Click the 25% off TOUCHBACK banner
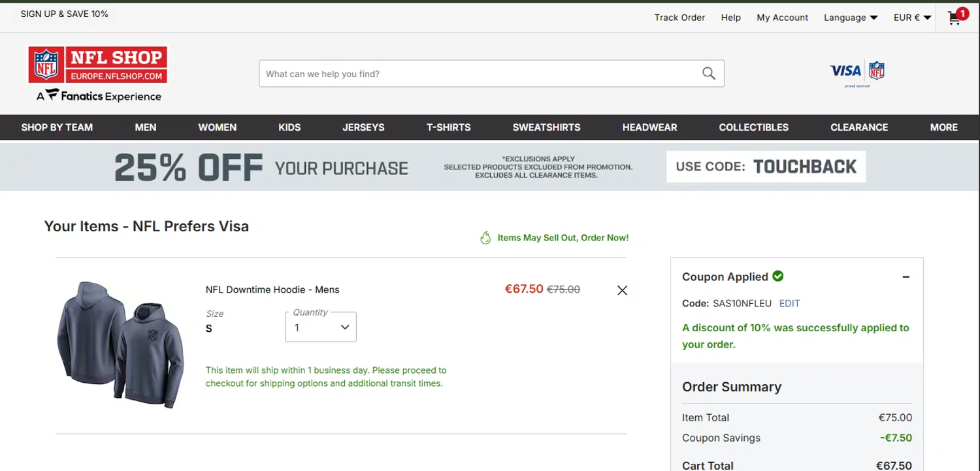 pos(489,167)
